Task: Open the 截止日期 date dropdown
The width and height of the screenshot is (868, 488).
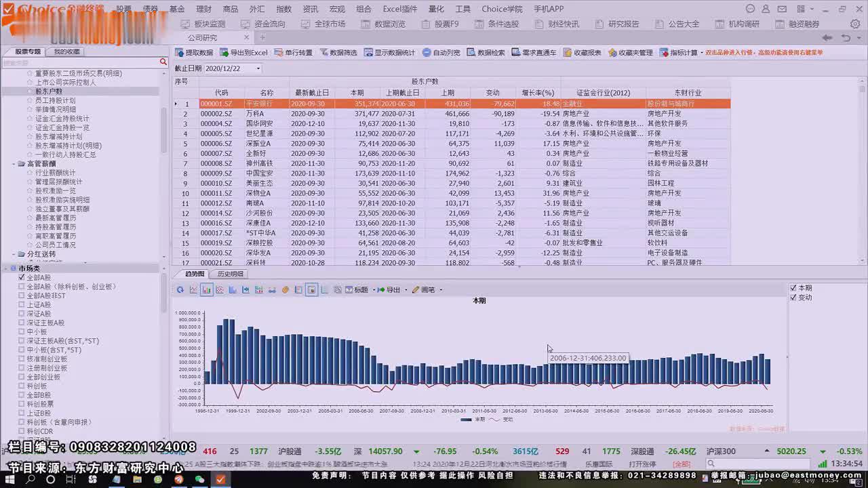Action: click(258, 68)
